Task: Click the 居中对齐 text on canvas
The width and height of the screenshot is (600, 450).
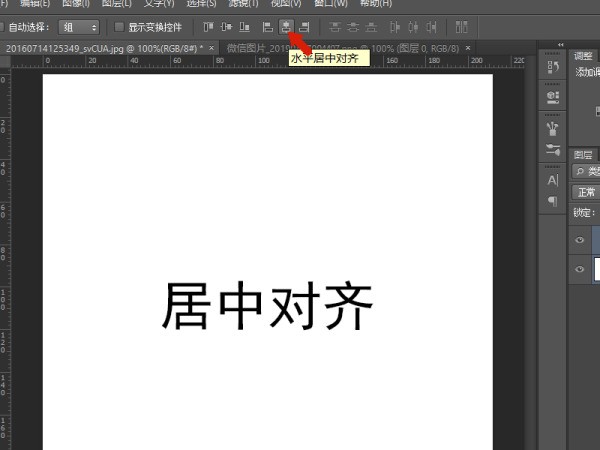Action: pyautogui.click(x=268, y=306)
